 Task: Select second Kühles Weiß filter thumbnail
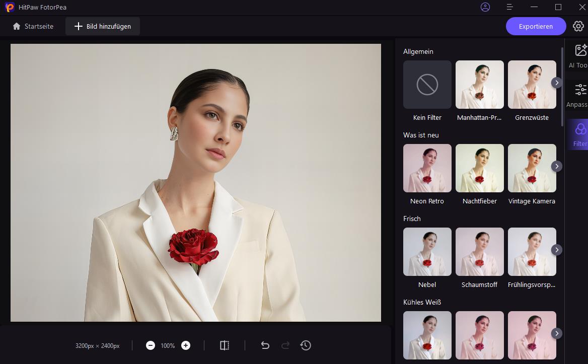pos(480,335)
